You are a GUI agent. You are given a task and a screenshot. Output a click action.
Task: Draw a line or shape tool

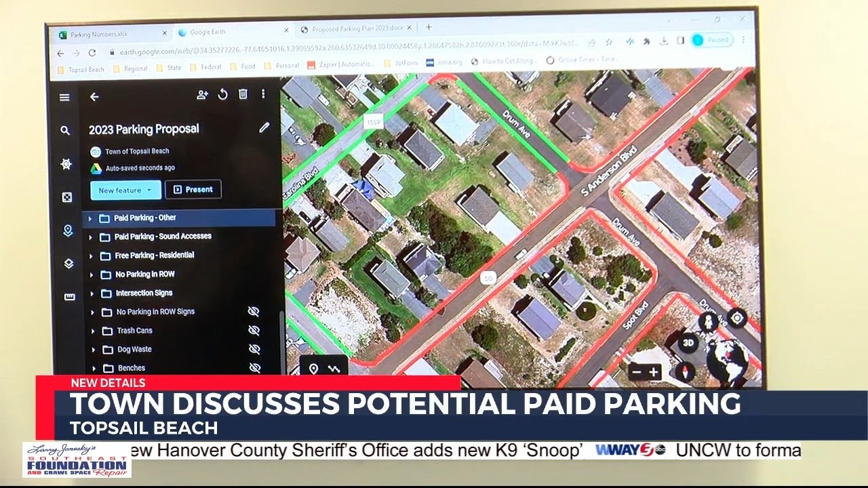coord(334,369)
